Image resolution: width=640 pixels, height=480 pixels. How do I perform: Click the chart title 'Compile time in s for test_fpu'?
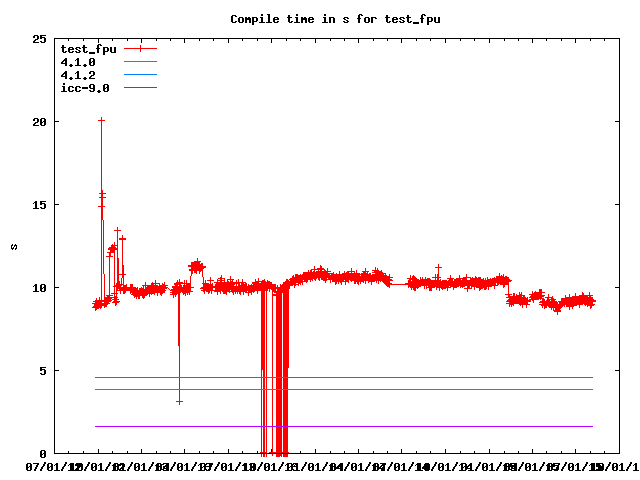tap(335, 19)
